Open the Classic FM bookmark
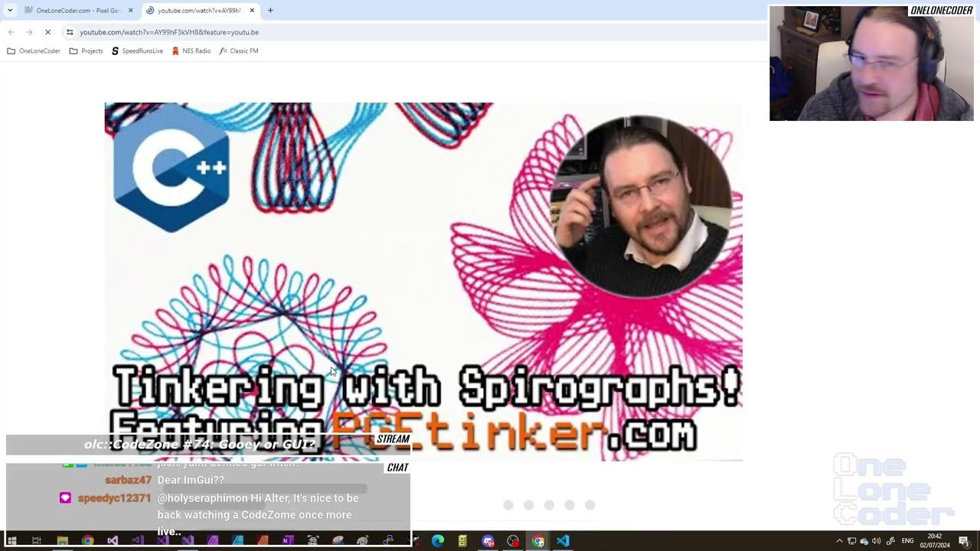Viewport: 980px width, 551px height. pyautogui.click(x=239, y=51)
